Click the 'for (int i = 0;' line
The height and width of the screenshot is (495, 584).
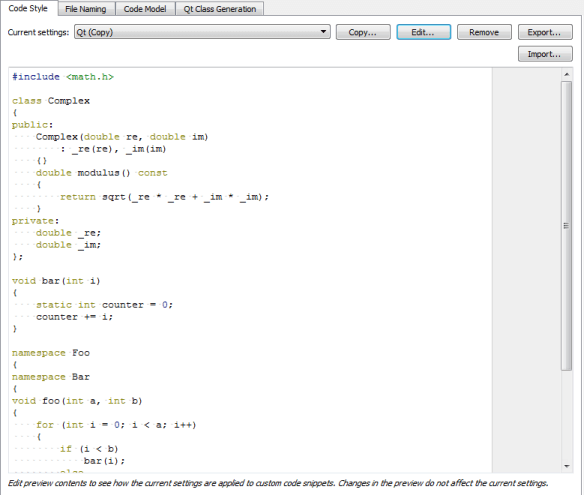click(116, 425)
